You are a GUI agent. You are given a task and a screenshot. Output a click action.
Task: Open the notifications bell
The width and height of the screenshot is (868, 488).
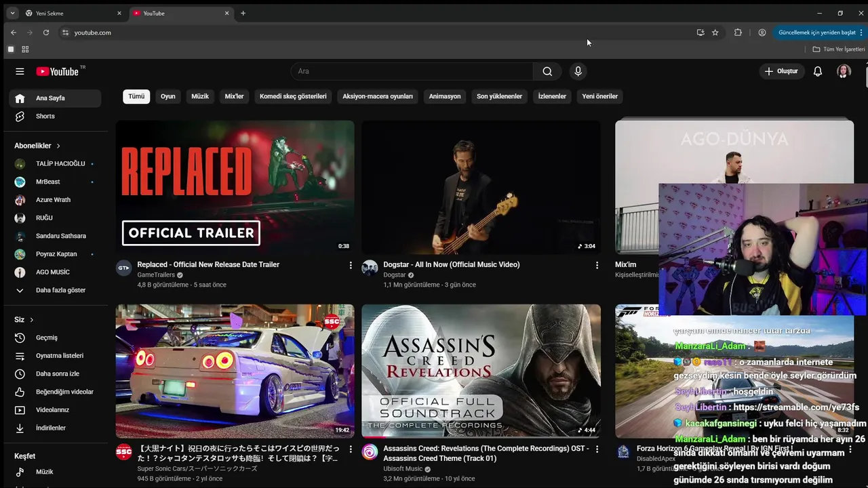818,71
